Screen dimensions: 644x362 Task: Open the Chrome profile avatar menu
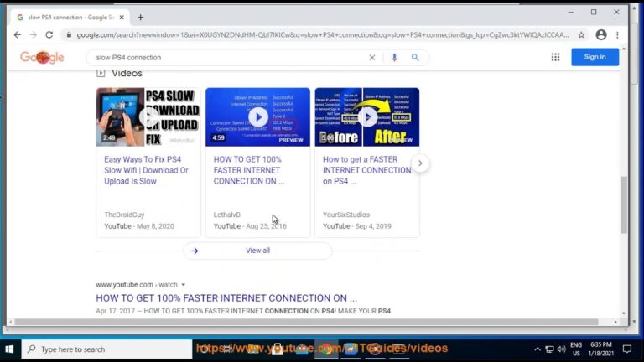601,35
